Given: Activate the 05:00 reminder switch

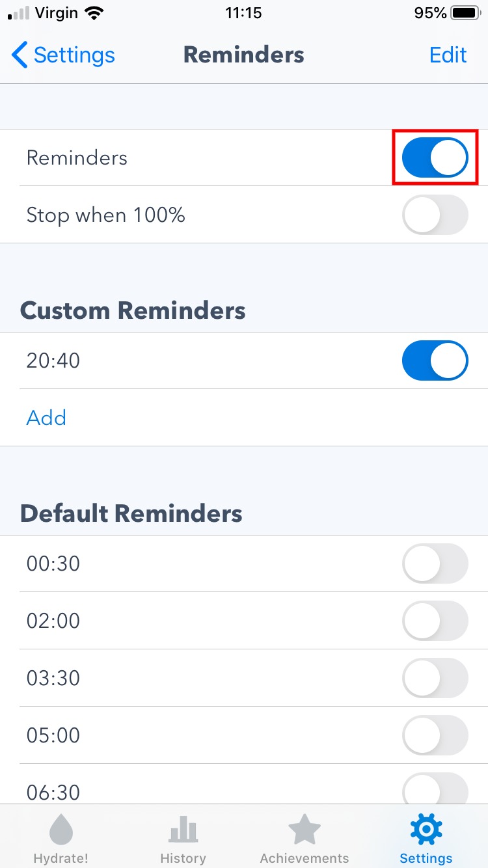Looking at the screenshot, I should coord(435,735).
